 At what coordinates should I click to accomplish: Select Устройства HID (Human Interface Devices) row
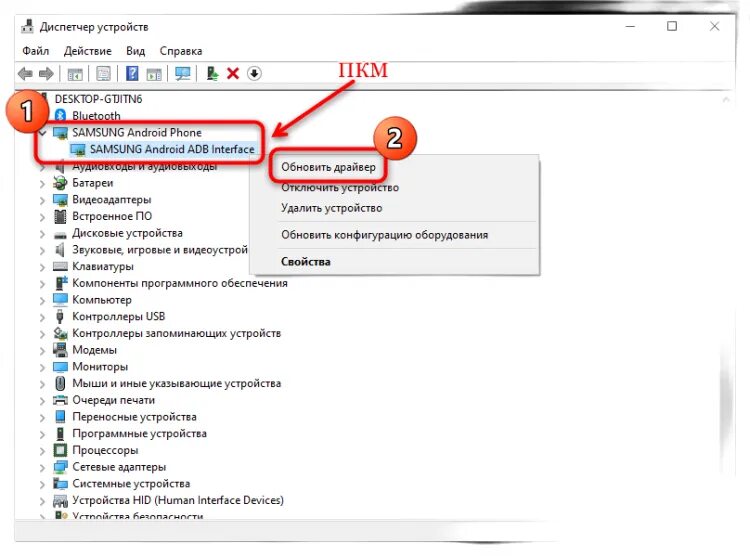[177, 500]
